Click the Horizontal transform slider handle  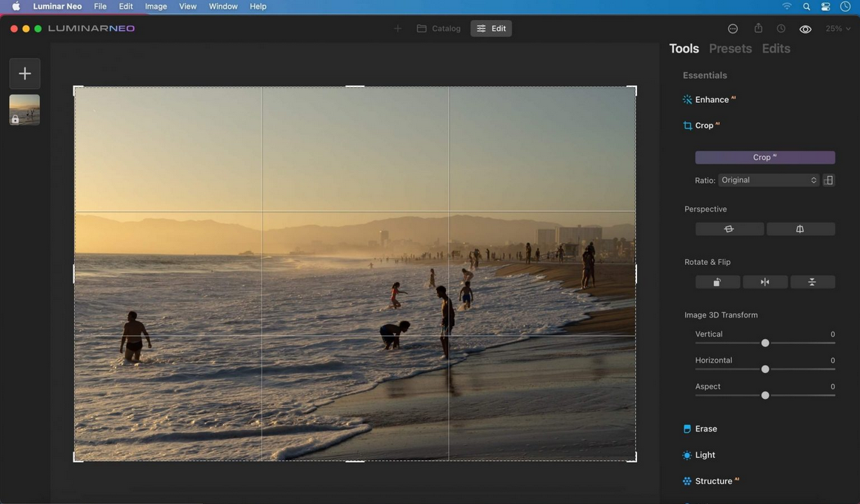point(765,369)
